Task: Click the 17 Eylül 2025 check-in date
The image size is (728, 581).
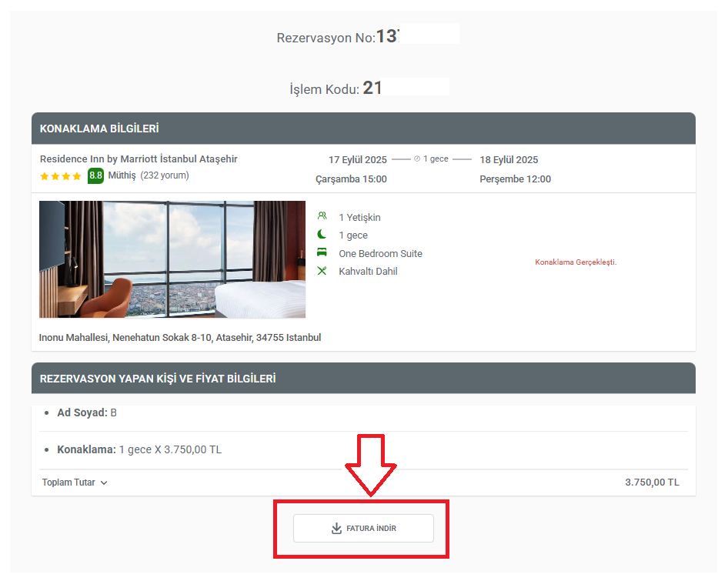Action: coord(358,160)
